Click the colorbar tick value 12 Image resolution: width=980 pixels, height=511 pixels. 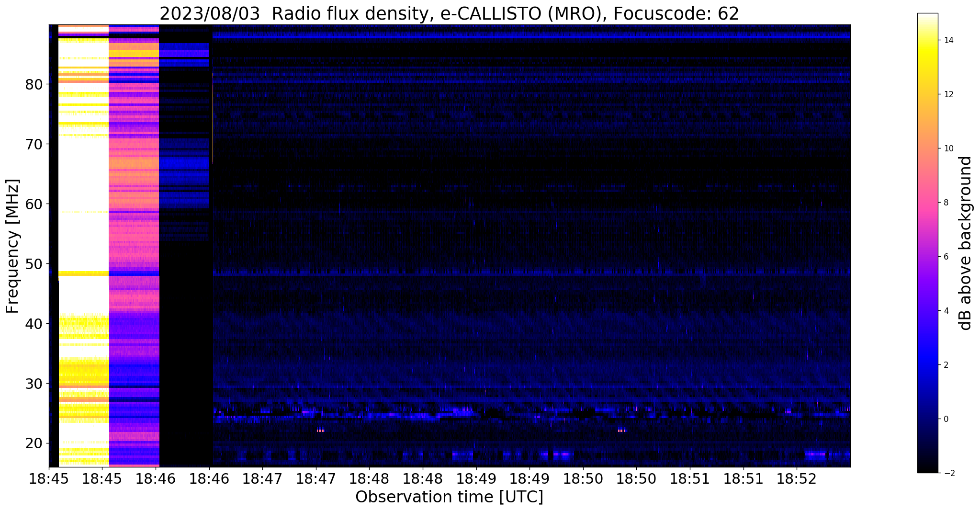pos(948,94)
